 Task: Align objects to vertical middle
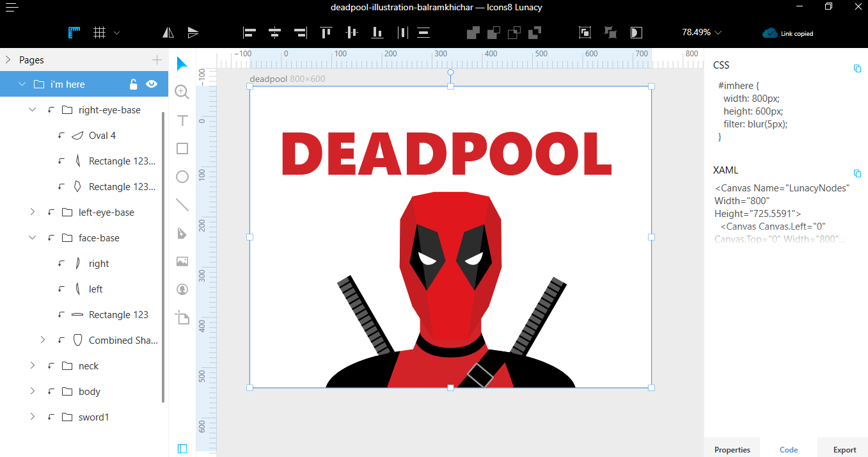(x=352, y=33)
